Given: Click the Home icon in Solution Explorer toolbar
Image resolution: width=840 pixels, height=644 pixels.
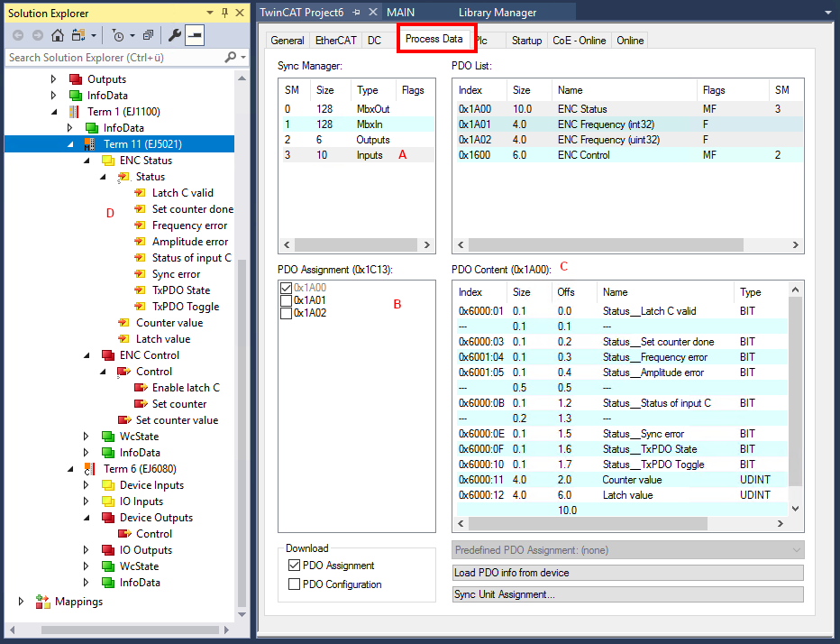Looking at the screenshot, I should coord(58,35).
